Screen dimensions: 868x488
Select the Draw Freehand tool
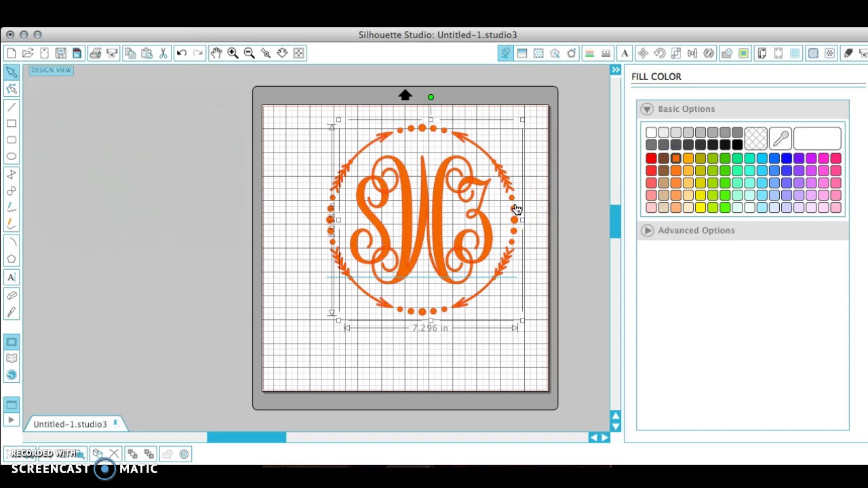tap(12, 207)
